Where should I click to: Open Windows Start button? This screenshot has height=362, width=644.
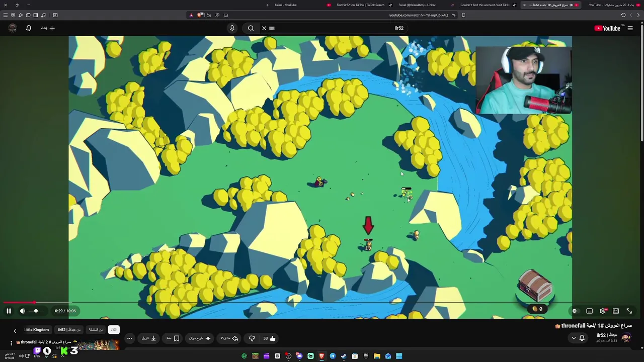[x=399, y=356]
